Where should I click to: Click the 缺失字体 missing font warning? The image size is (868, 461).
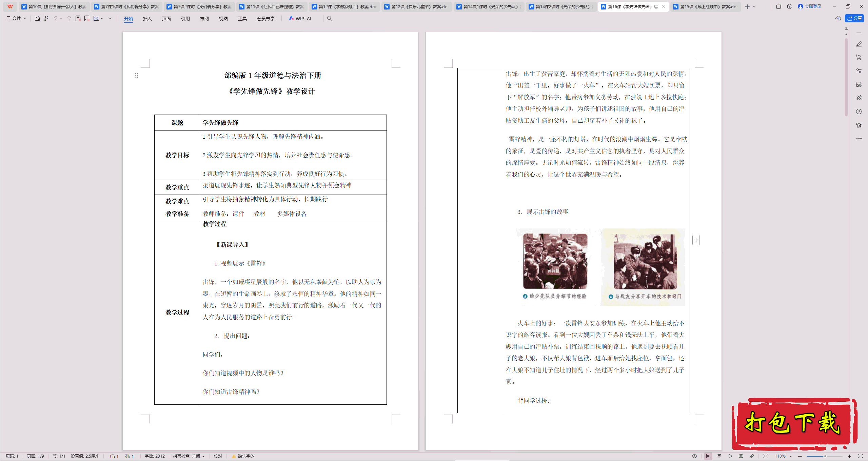(243, 456)
